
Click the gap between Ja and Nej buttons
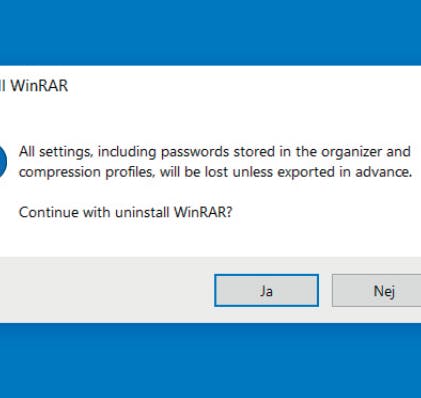coord(325,290)
